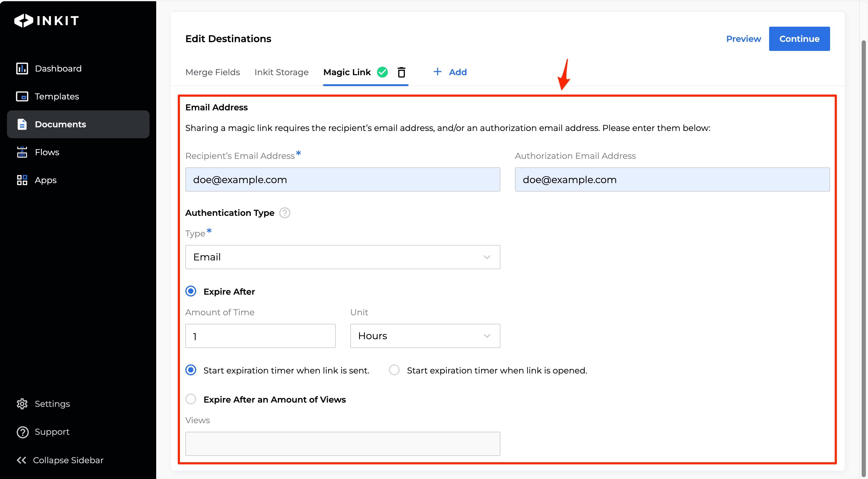The width and height of the screenshot is (868, 479).
Task: Click the Templates sidebar icon
Action: [22, 96]
